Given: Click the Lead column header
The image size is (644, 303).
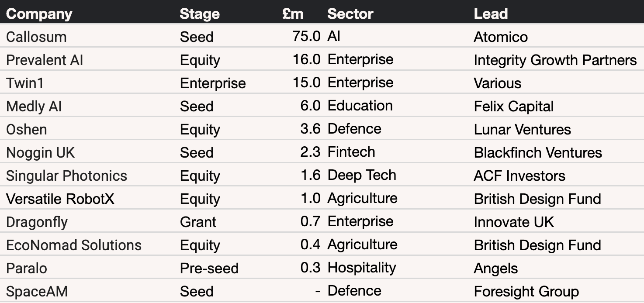Looking at the screenshot, I should tap(491, 14).
